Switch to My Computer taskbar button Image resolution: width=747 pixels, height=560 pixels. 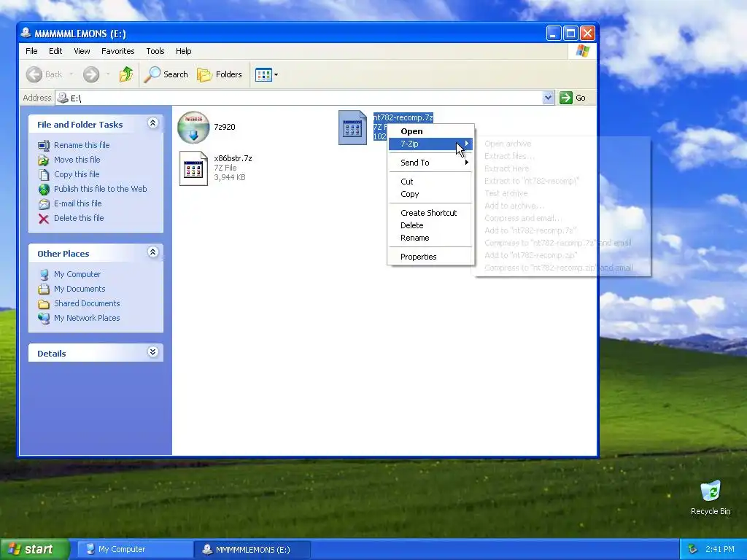click(134, 550)
